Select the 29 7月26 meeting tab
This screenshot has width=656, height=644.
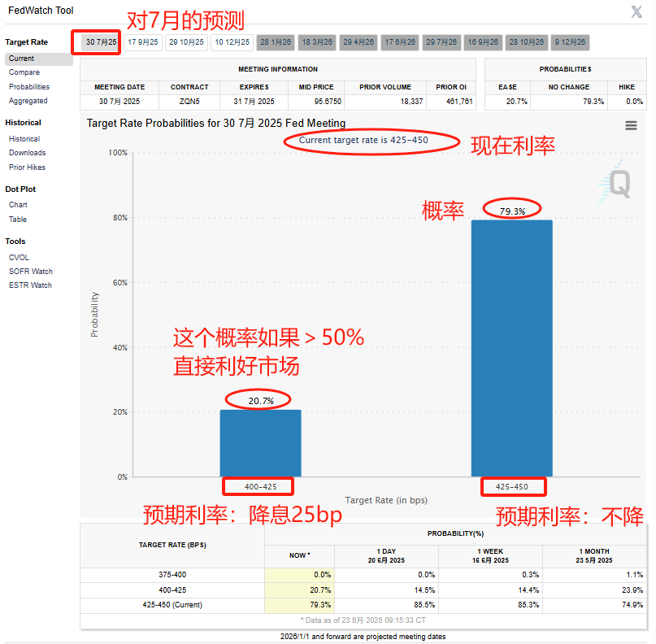[441, 42]
